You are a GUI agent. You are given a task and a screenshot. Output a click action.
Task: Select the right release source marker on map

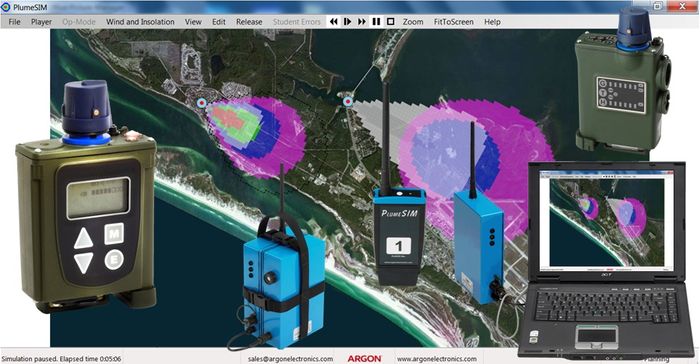click(348, 102)
